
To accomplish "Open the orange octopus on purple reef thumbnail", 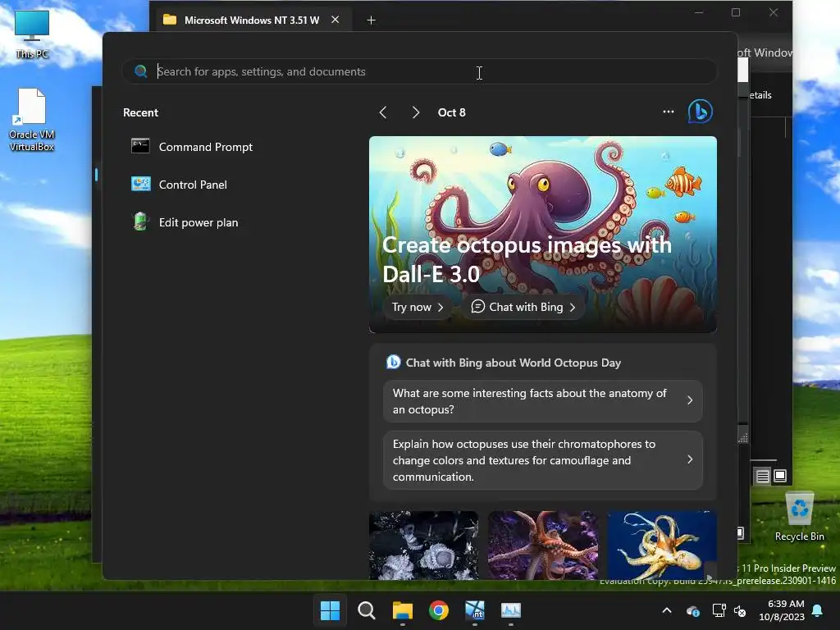I will [x=543, y=546].
